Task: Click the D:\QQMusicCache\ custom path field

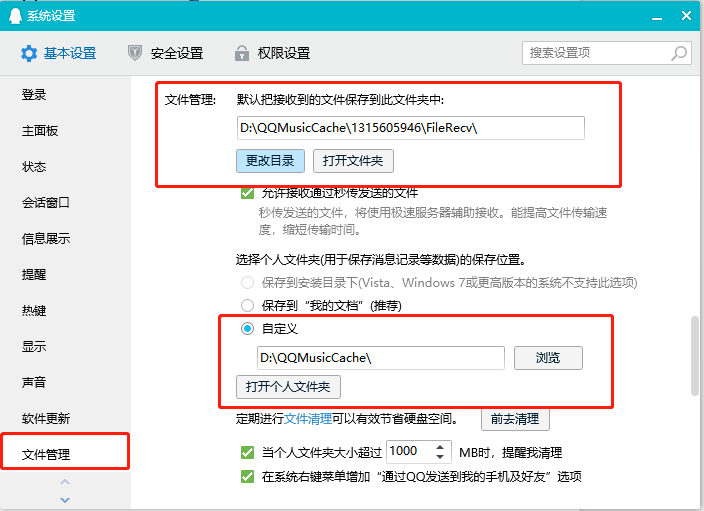Action: pyautogui.click(x=381, y=358)
